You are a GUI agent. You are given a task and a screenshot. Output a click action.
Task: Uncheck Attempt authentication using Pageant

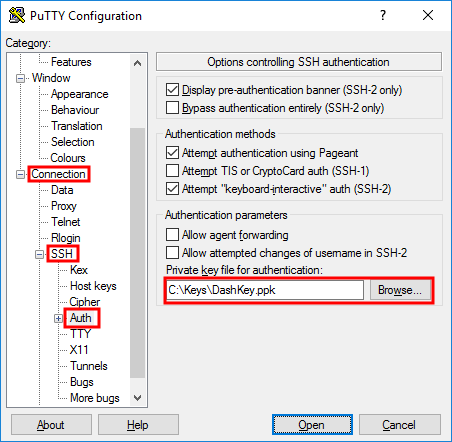tap(172, 153)
